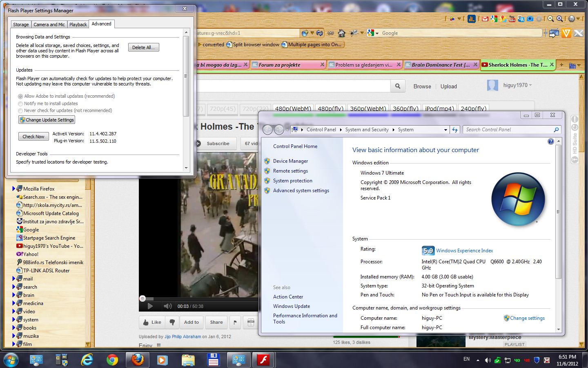Open Internet Explorer from the taskbar

[x=87, y=360]
